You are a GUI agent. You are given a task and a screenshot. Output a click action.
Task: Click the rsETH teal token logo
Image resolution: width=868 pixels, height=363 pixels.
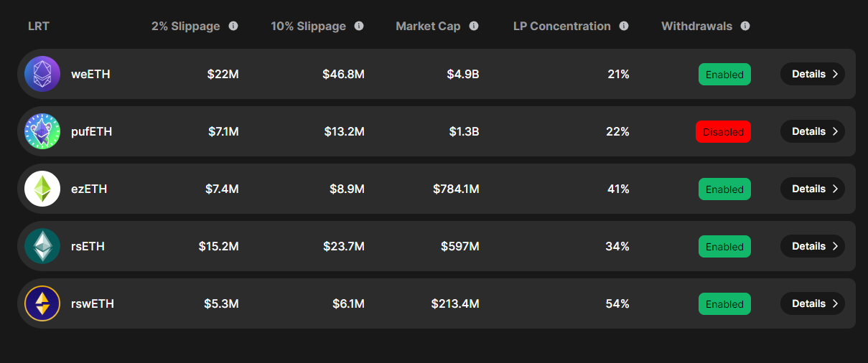pyautogui.click(x=42, y=246)
